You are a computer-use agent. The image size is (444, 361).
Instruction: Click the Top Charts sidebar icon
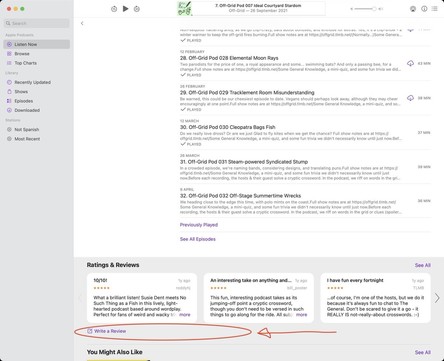(9, 63)
